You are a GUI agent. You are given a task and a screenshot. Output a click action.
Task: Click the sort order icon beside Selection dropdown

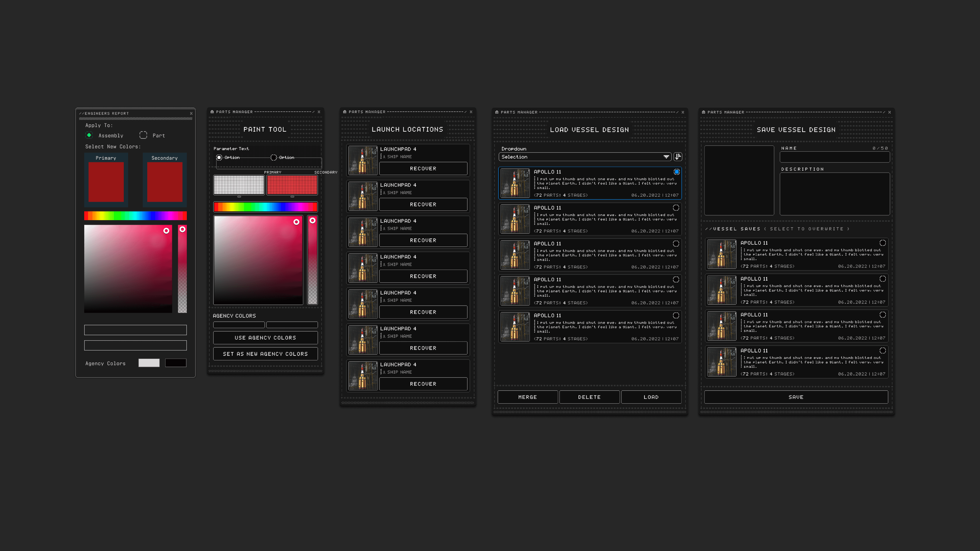click(x=678, y=157)
